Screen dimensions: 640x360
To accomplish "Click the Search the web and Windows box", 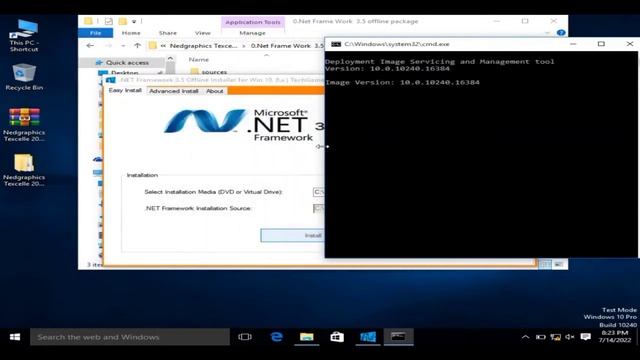I will pyautogui.click(x=130, y=337).
